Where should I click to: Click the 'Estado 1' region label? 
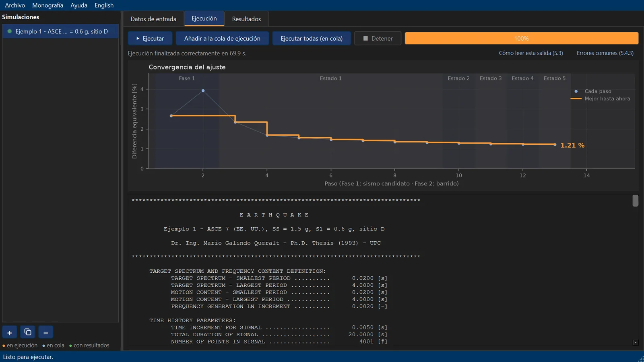[331, 78]
